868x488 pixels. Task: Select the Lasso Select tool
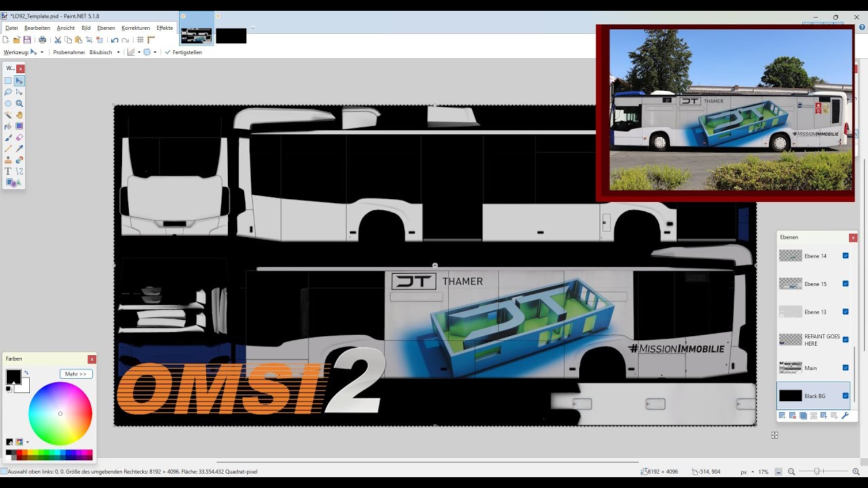(8, 92)
